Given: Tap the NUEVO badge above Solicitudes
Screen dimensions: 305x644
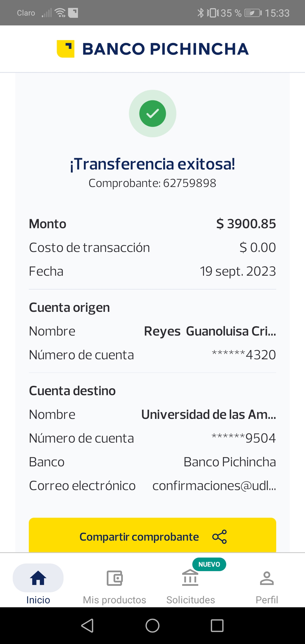Looking at the screenshot, I should pos(209,564).
